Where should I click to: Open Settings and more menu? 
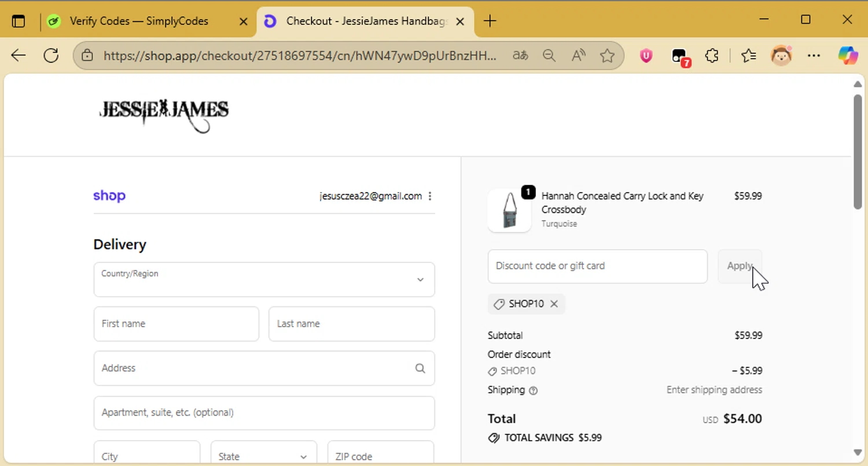814,56
